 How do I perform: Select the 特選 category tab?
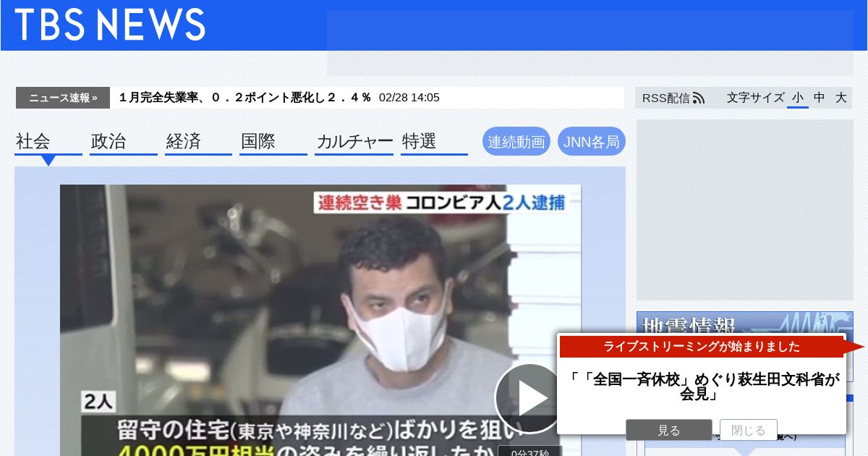[x=434, y=142]
